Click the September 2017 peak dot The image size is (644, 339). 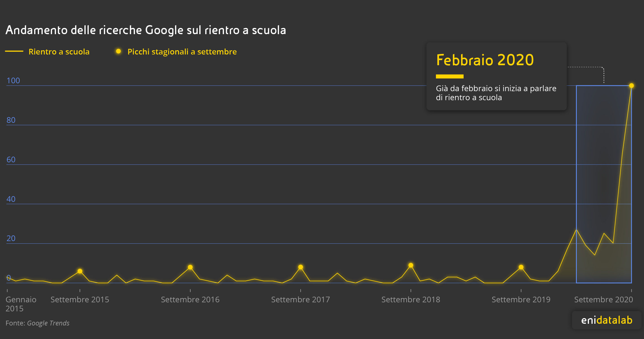[301, 267]
